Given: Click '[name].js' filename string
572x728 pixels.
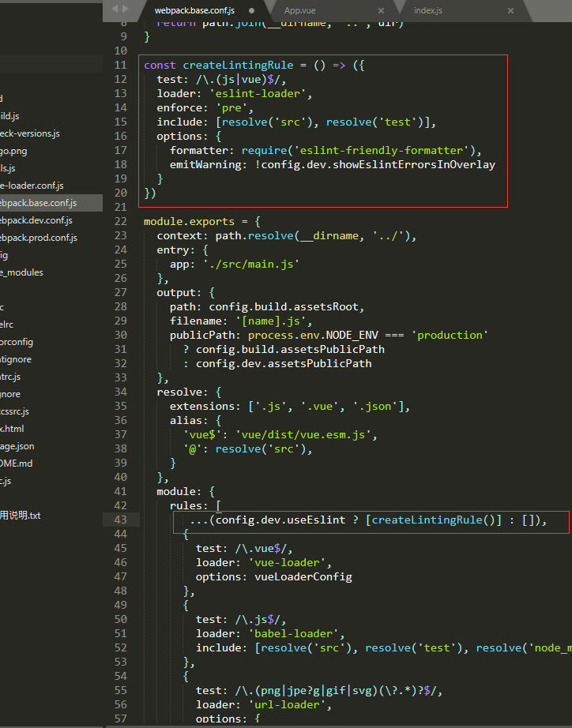Looking at the screenshot, I should pos(270,321).
